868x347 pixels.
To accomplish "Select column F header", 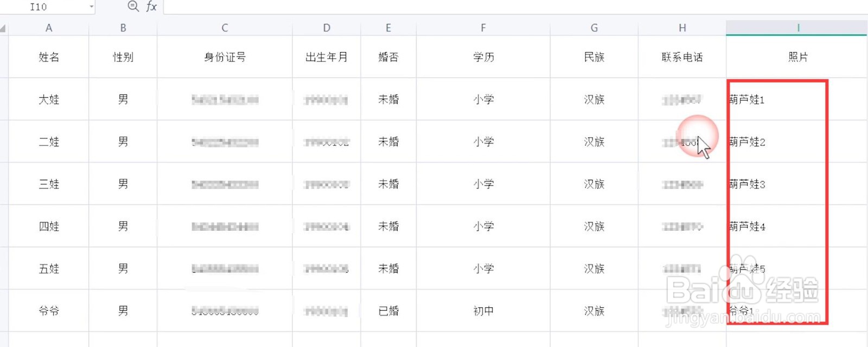I will [483, 28].
